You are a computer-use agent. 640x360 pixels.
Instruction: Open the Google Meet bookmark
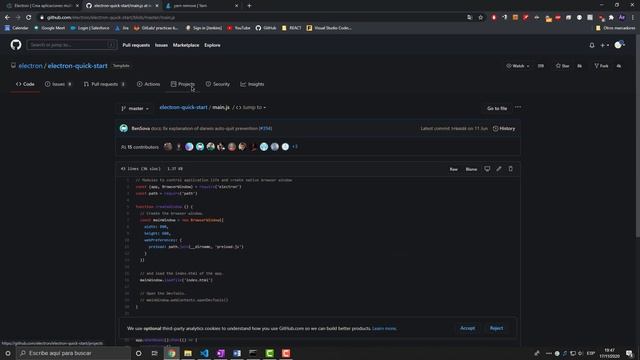49,28
